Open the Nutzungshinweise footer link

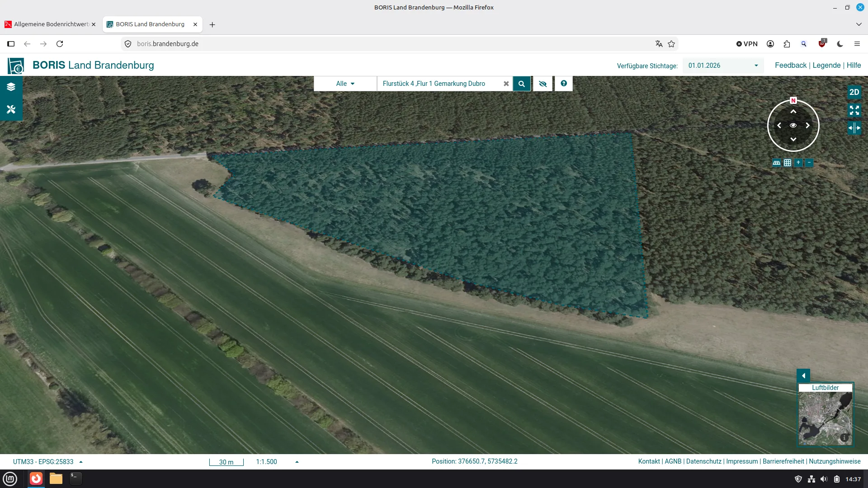coord(835,461)
